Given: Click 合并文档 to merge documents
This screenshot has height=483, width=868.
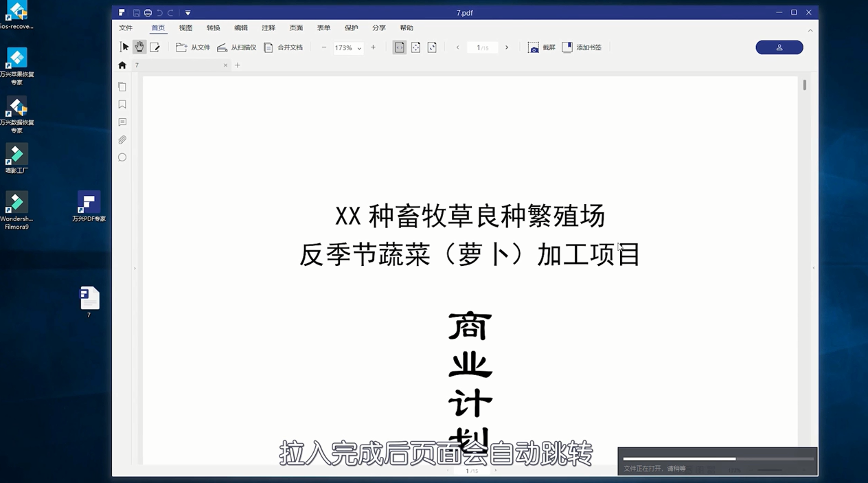Looking at the screenshot, I should (x=284, y=47).
